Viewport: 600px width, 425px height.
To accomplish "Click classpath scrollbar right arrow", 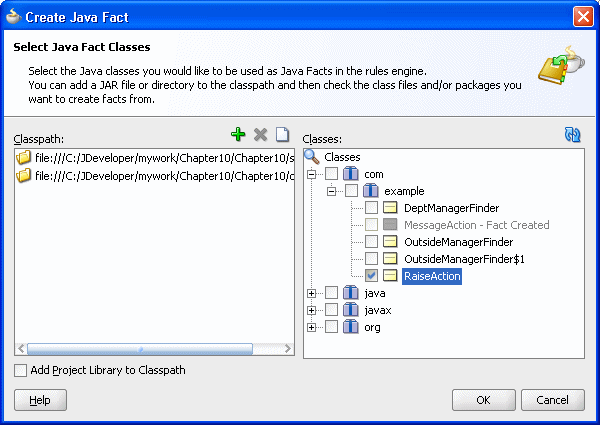I will [x=288, y=348].
